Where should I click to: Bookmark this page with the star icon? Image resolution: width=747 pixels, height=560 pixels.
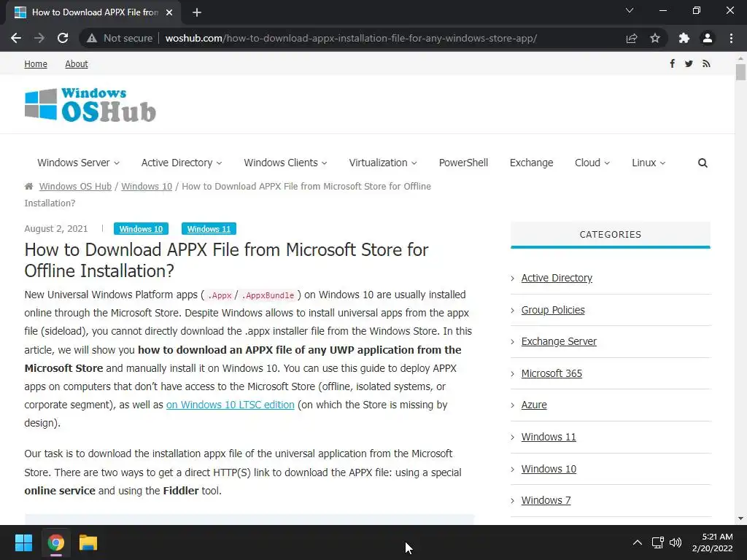(655, 38)
